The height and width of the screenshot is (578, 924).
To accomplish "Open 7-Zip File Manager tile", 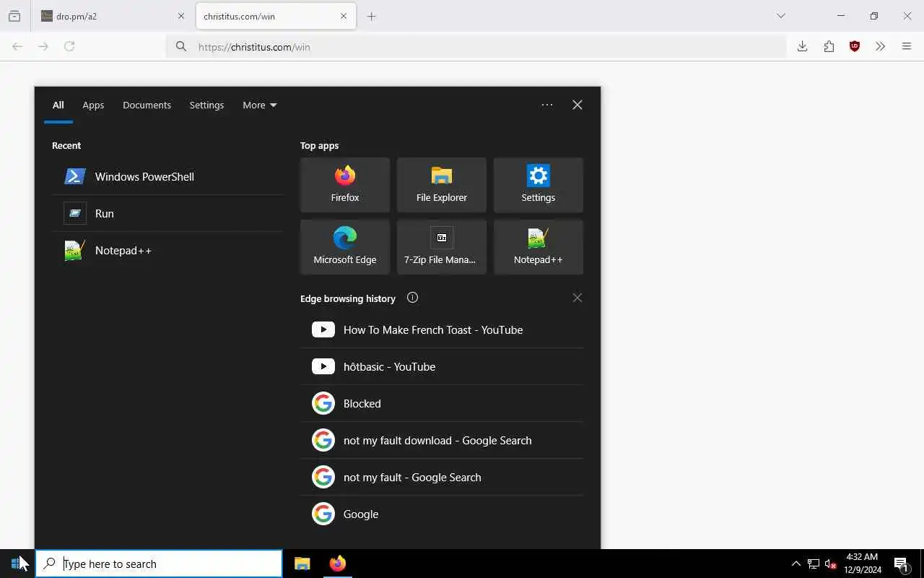I will [x=442, y=247].
